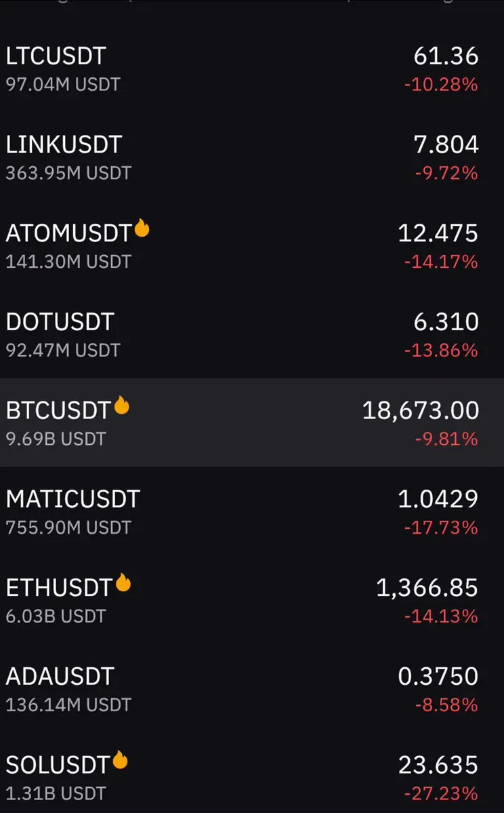This screenshot has width=504, height=813.
Task: Tap the flame icon beside ETHUSDT
Action: click(x=123, y=582)
